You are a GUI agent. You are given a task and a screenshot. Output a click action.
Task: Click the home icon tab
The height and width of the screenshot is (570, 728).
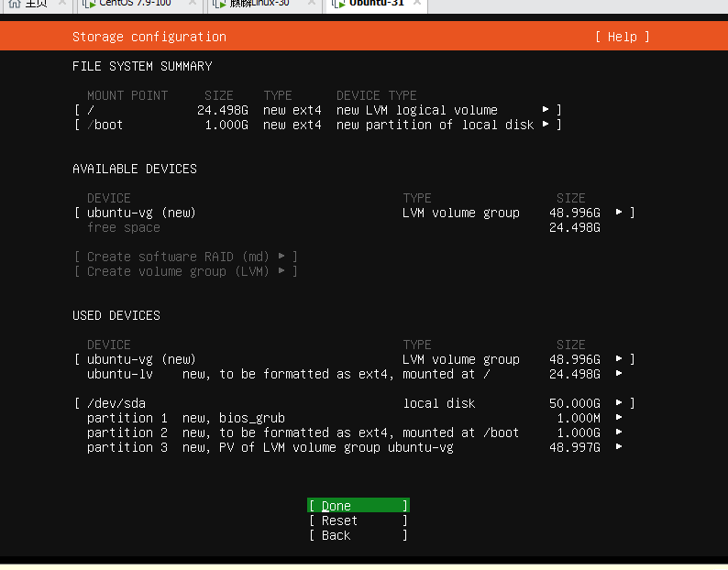28,4
